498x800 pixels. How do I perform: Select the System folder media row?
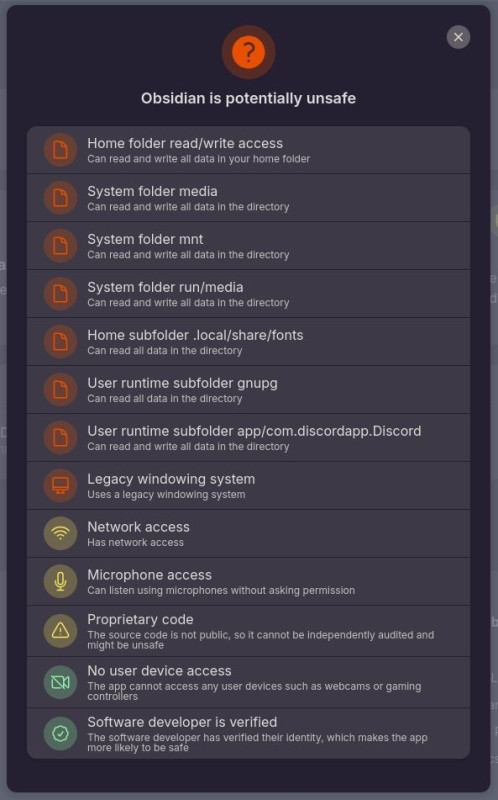point(248,198)
